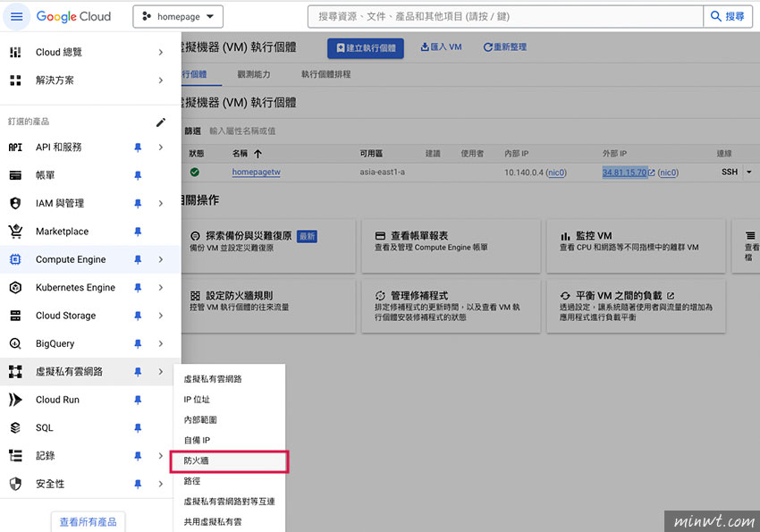
Task: Unpin BigQuery using its pin icon
Action: 138,344
